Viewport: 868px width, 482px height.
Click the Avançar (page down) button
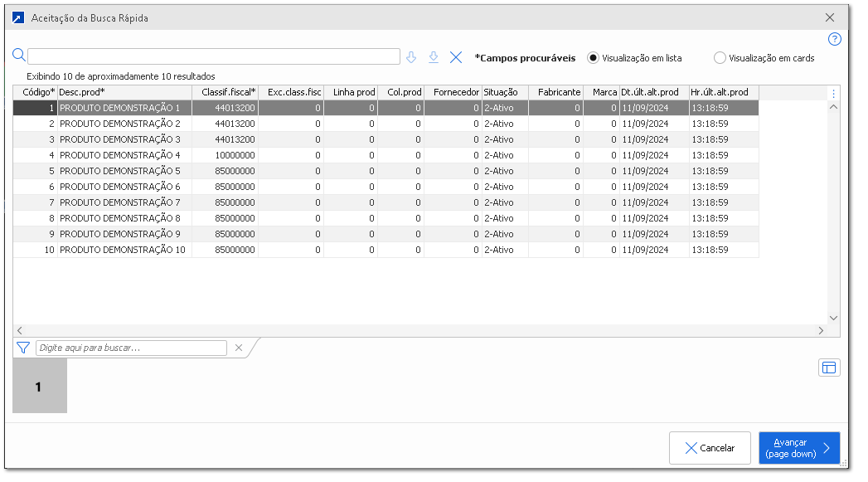coord(799,448)
